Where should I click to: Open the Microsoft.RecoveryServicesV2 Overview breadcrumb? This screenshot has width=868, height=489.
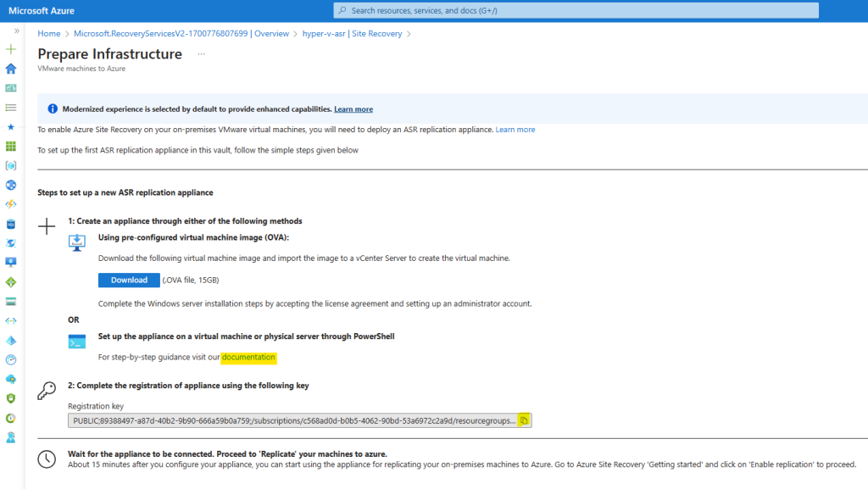click(181, 34)
